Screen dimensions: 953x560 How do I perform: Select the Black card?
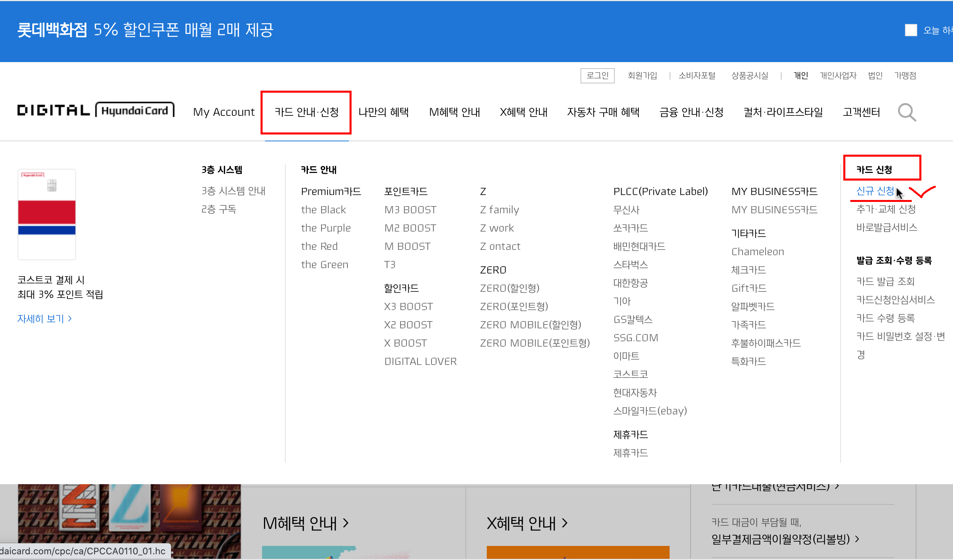click(x=323, y=210)
